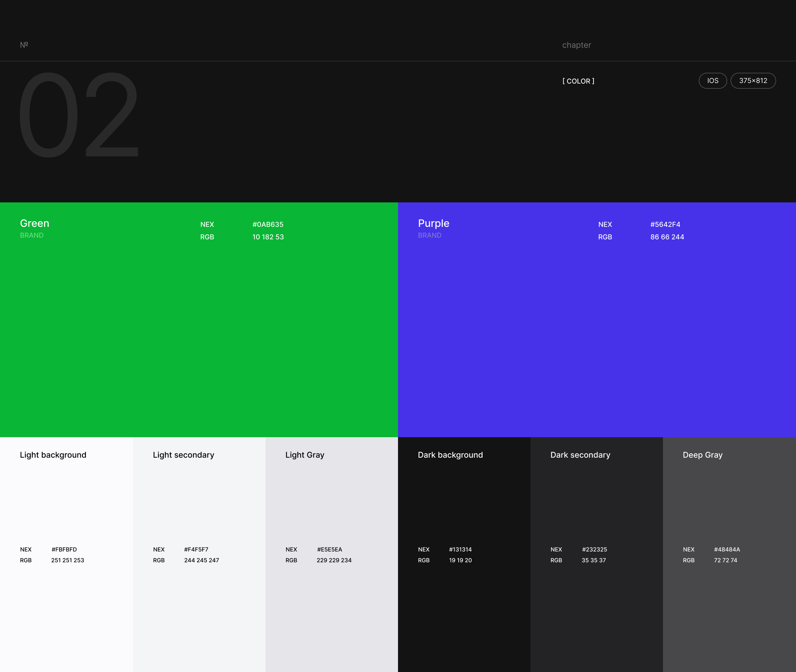Click the 72 72 74 RGB value

coord(725,560)
